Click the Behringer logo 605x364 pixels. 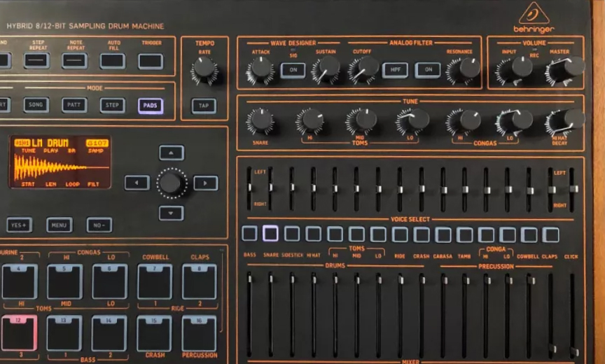coord(534,19)
